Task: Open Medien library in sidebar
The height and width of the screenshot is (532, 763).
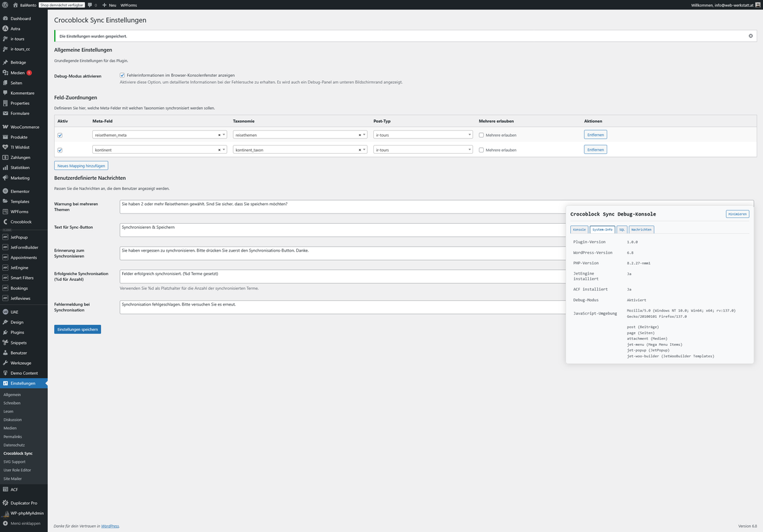Action: coord(24,72)
